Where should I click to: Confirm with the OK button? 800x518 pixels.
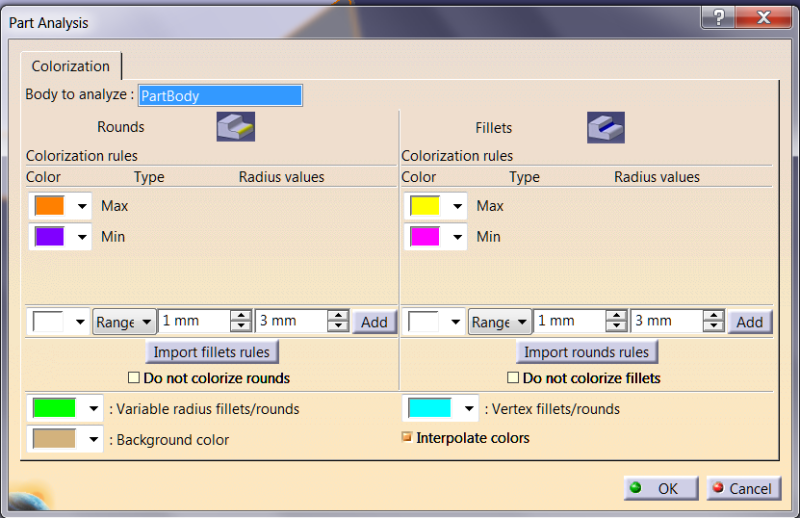click(661, 488)
